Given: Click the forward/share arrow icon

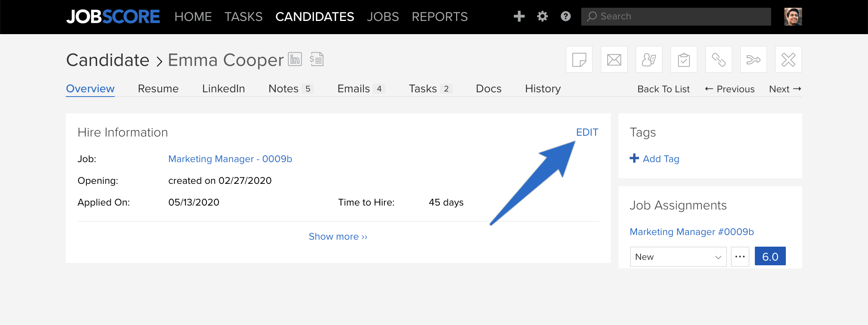Looking at the screenshot, I should coord(754,60).
